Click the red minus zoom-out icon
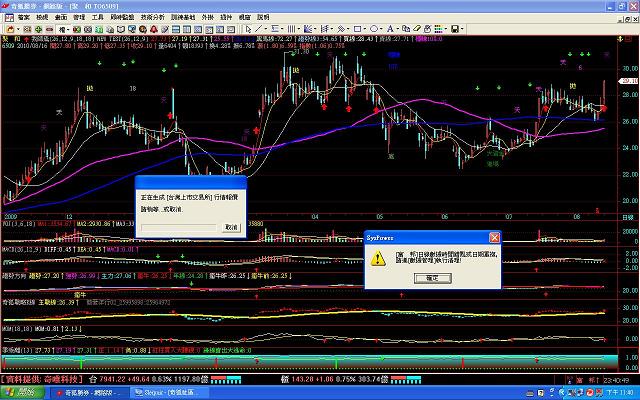This screenshot has height=400, width=640. 49,29
